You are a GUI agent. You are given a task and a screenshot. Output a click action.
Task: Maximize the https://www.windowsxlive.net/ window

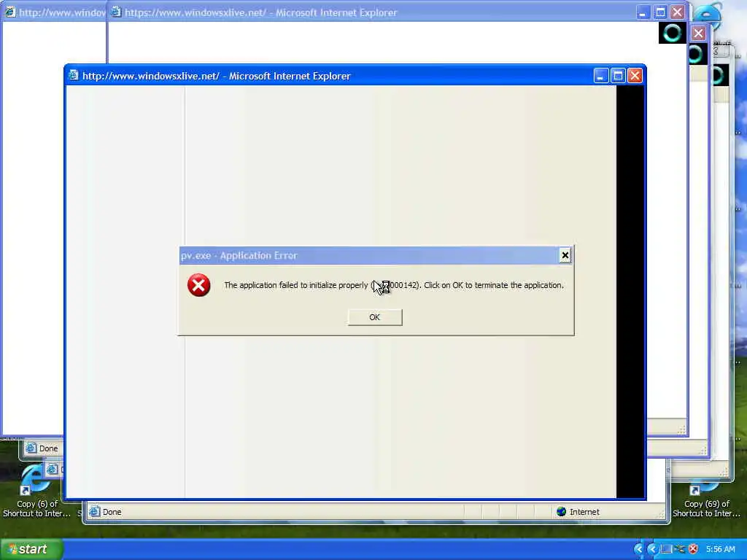pyautogui.click(x=659, y=12)
